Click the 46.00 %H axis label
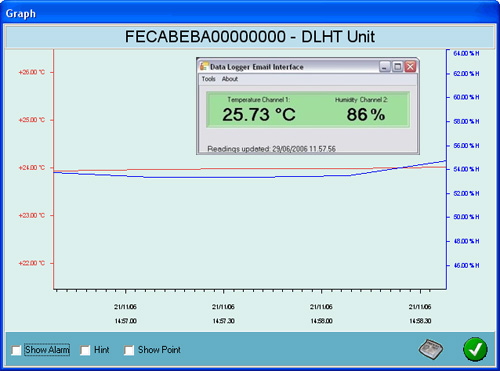500x371 pixels. coord(466,266)
